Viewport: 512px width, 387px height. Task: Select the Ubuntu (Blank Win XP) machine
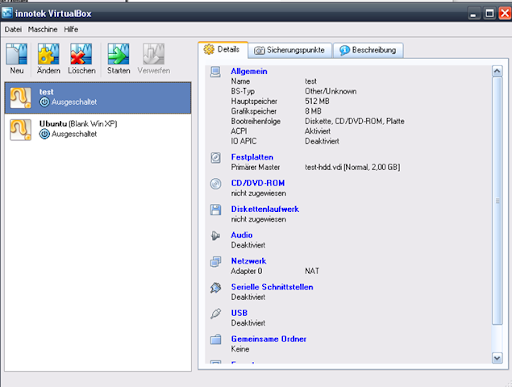[98, 130]
